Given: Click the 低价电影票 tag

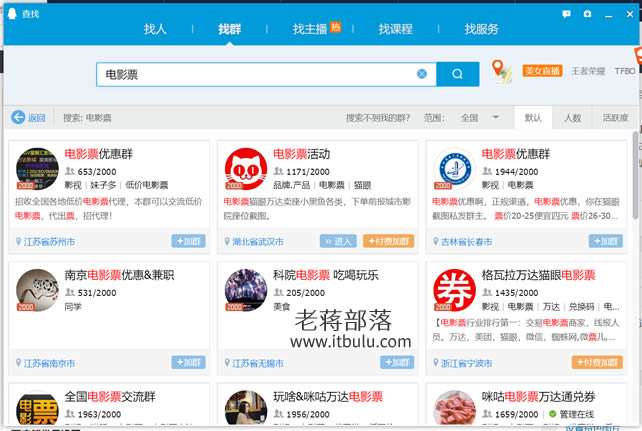Looking at the screenshot, I should pos(147,185).
